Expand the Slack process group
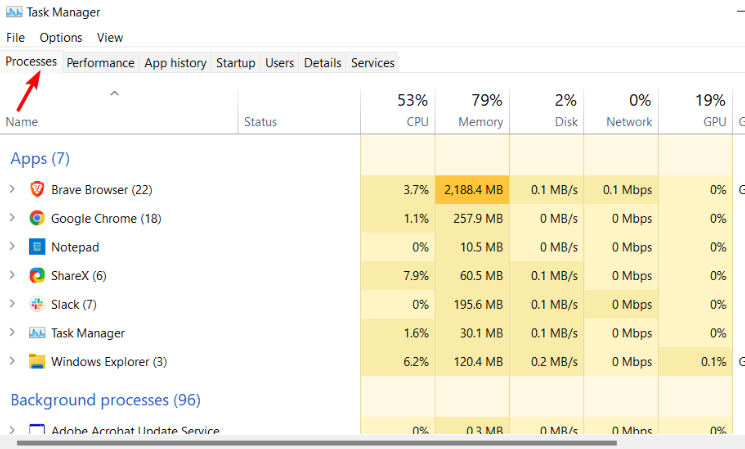 pyautogui.click(x=12, y=304)
